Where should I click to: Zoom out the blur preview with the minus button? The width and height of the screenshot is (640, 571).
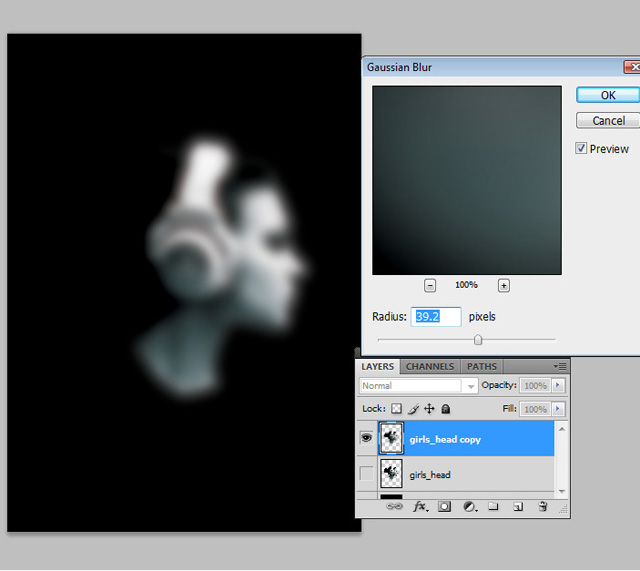[x=430, y=285]
